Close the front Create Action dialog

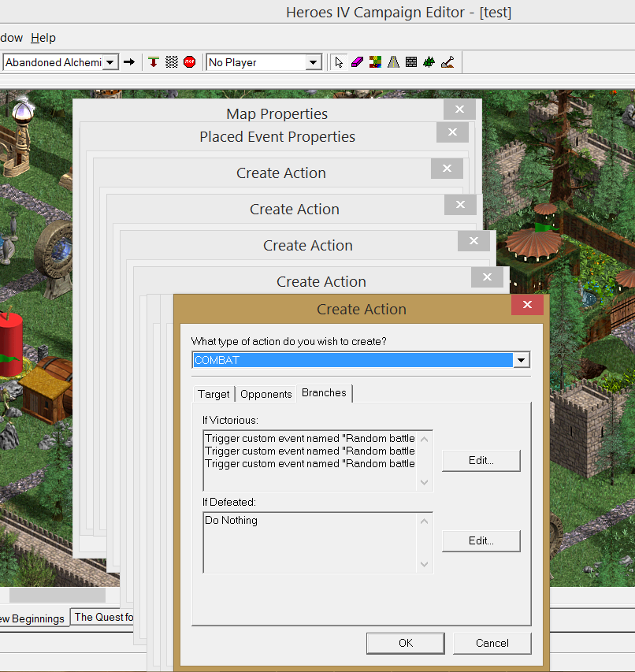pos(527,304)
